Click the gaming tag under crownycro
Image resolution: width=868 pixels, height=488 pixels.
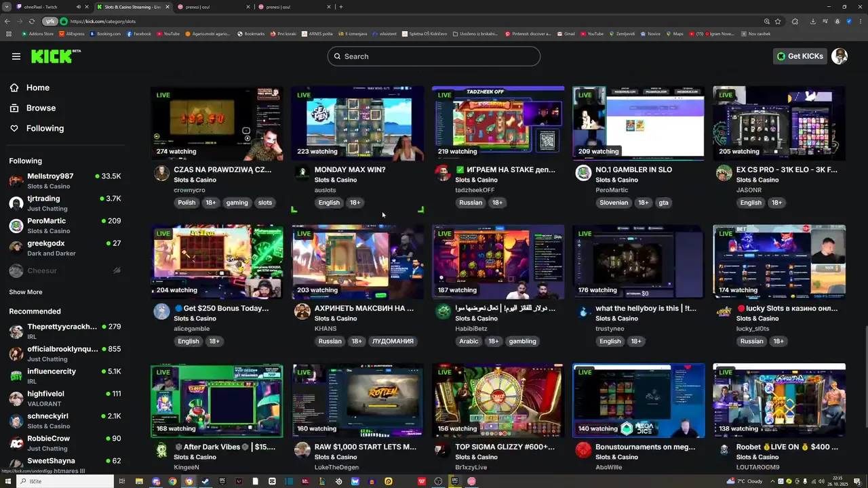click(x=237, y=203)
